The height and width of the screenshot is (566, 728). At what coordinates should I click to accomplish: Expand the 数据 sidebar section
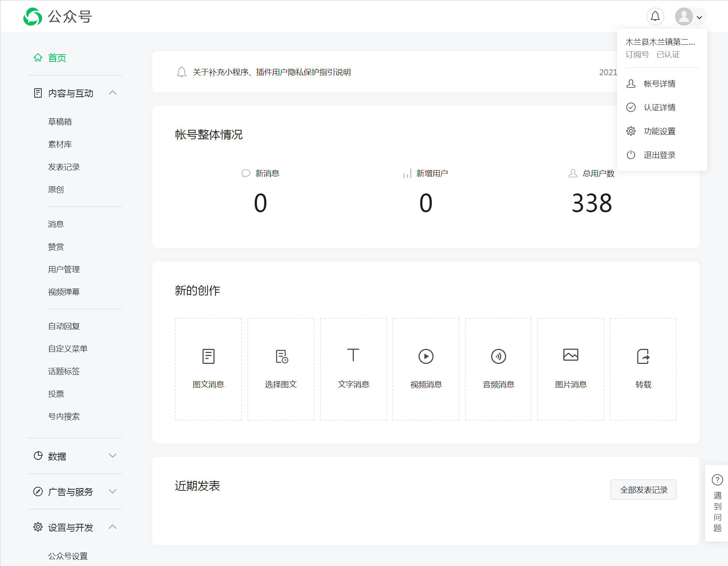(x=112, y=456)
